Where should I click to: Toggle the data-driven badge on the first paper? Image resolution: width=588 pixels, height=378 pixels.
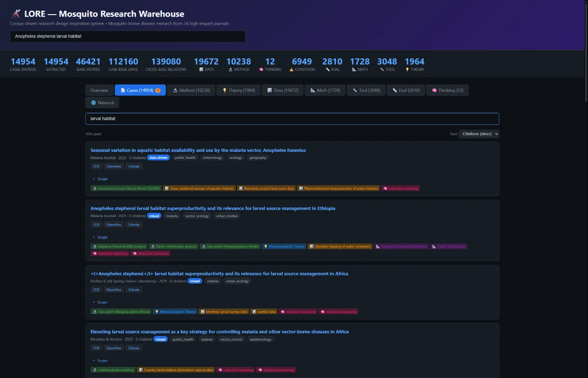(159, 157)
